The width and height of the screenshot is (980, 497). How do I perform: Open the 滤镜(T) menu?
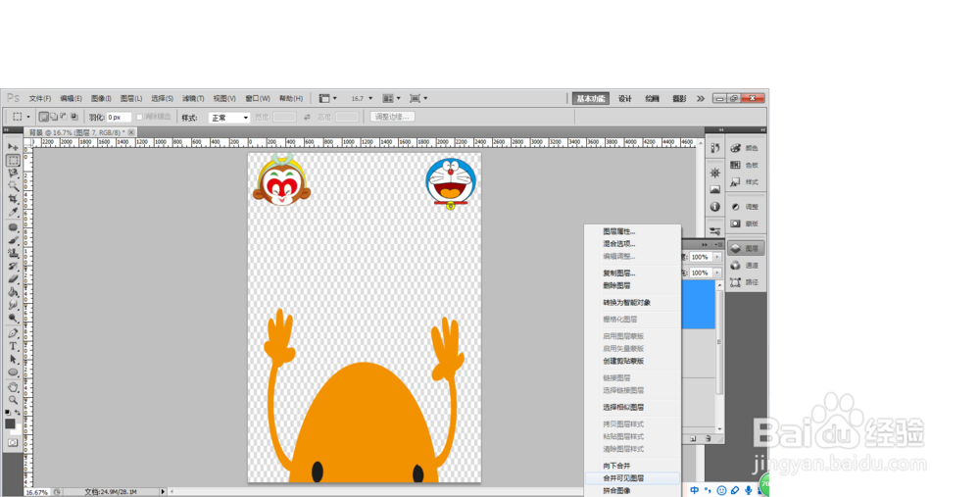coord(193,99)
